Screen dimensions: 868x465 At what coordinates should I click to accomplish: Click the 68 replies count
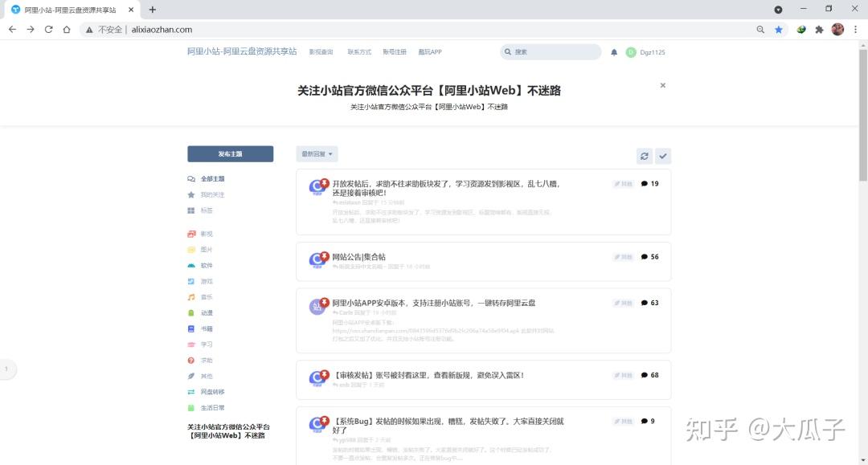[x=650, y=375]
